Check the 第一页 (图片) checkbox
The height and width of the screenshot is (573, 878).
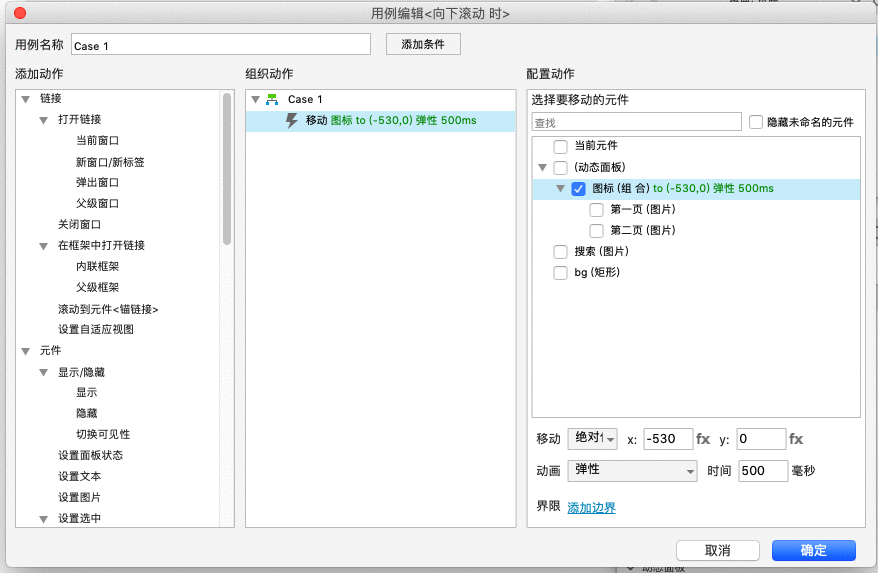596,209
